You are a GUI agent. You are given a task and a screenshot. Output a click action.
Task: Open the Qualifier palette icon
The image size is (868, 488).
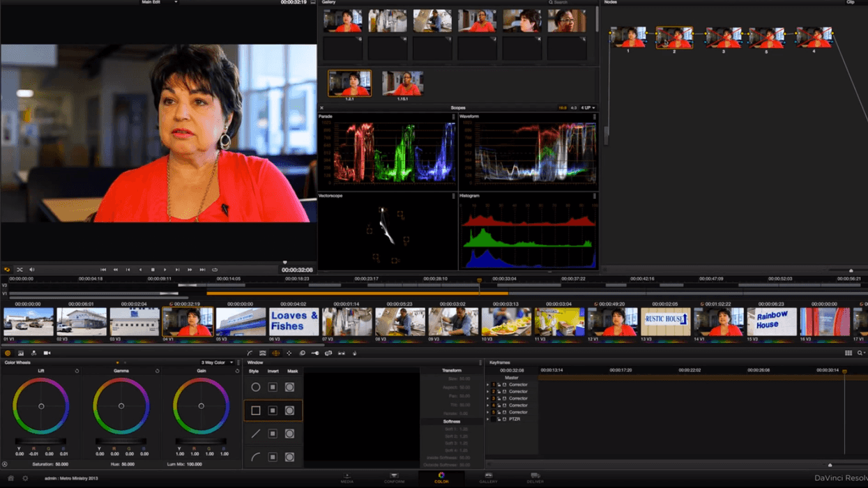263,353
